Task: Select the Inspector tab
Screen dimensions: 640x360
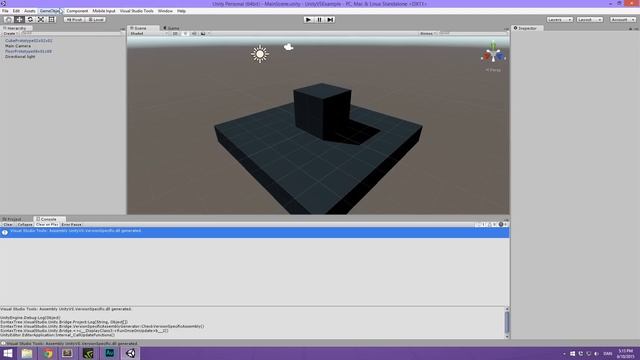Action: (527, 28)
